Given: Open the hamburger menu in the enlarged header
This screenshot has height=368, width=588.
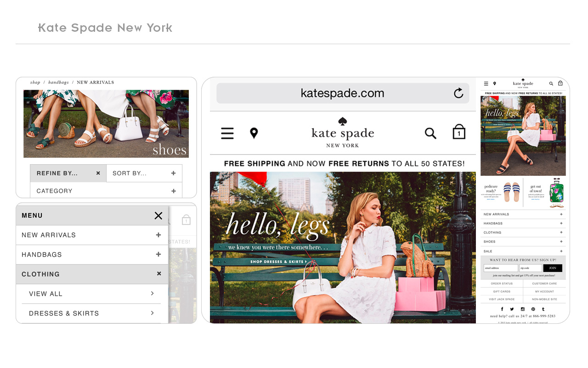Looking at the screenshot, I should (227, 133).
